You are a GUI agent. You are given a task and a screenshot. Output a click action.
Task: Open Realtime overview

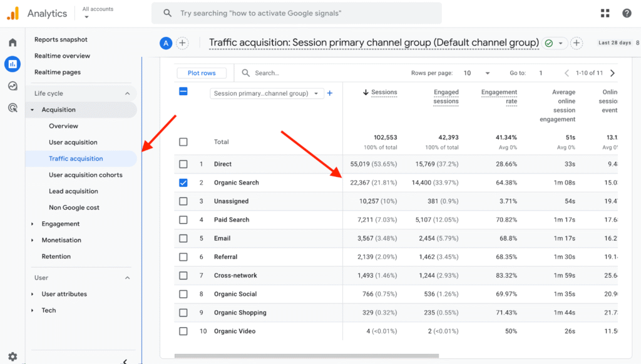click(x=62, y=56)
